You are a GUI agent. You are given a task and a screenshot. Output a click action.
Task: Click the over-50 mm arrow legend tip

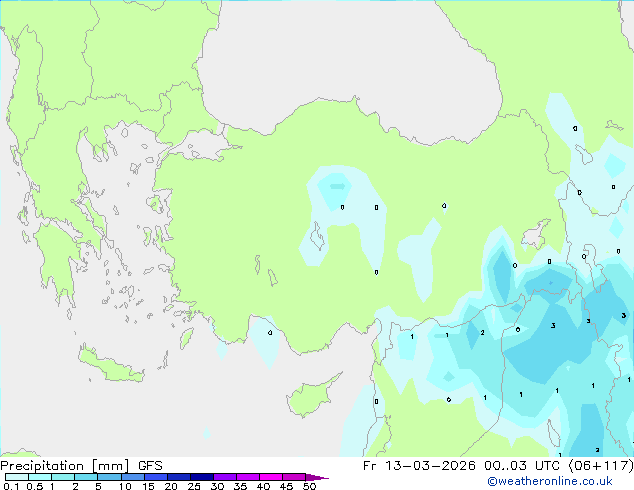[317, 477]
